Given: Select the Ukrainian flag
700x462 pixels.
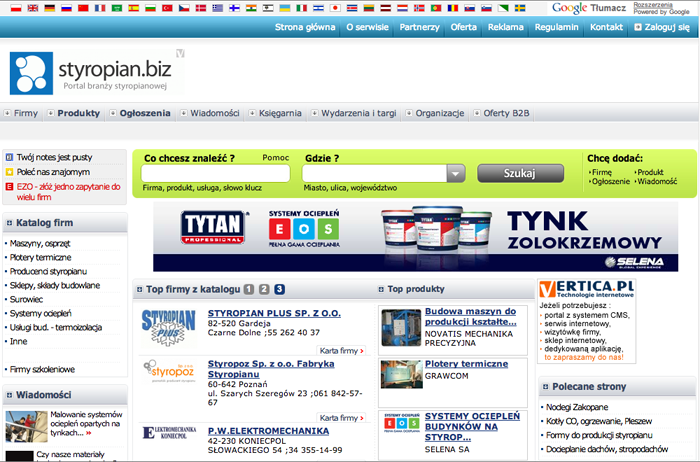Looking at the screenshot, I should click(x=285, y=8).
